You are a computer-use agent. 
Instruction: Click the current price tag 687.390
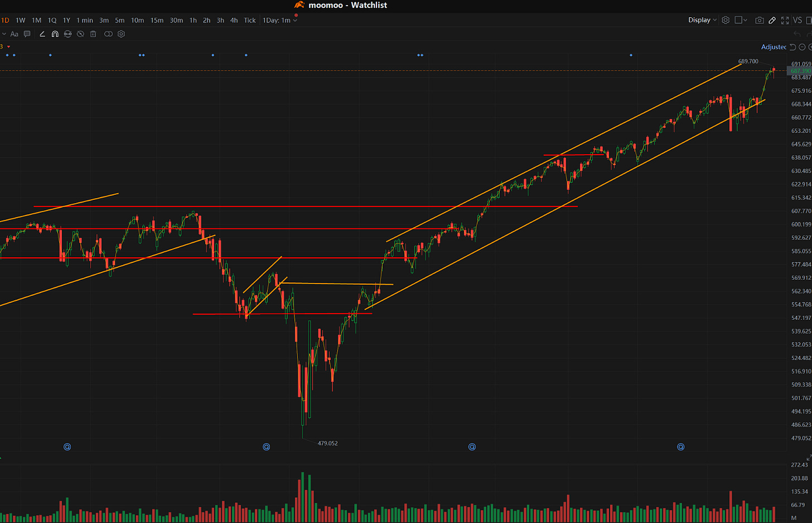[x=800, y=71]
